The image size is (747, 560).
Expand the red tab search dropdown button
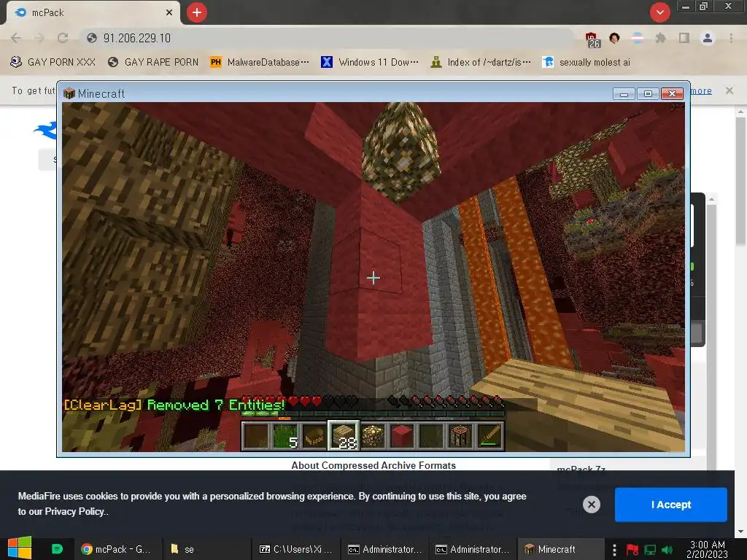[659, 12]
